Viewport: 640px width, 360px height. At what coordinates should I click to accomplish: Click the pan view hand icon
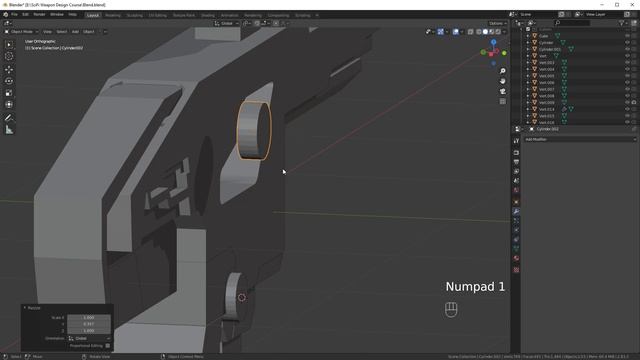(503, 81)
